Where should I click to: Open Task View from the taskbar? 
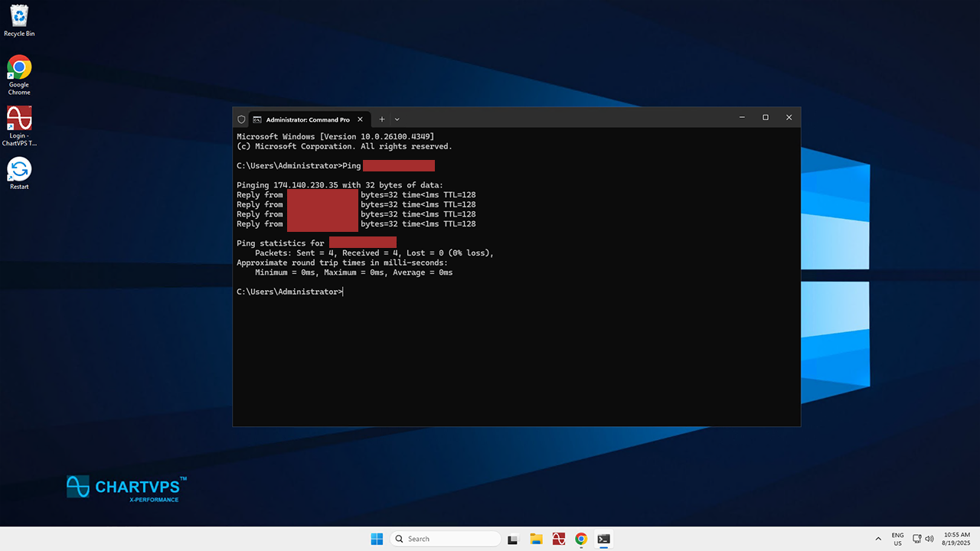pos(513,539)
